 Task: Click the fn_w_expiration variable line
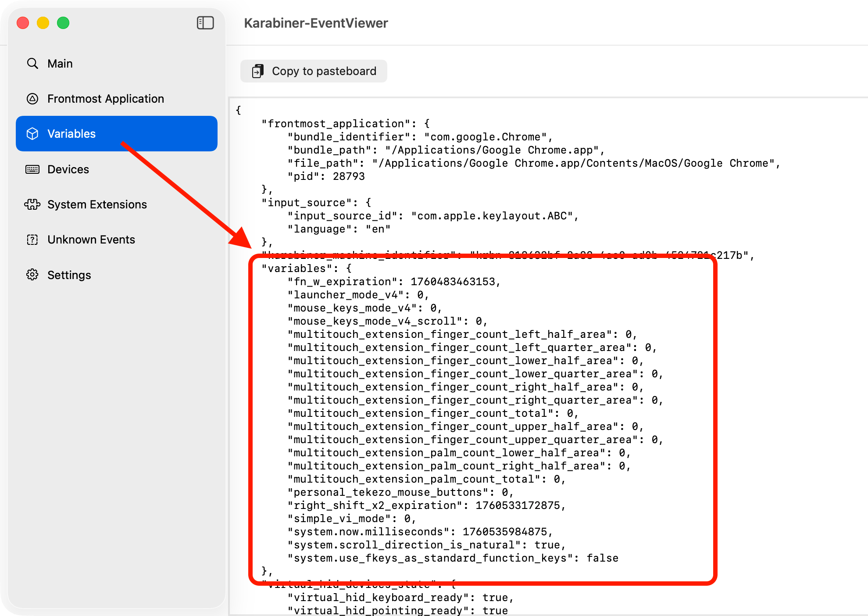click(394, 281)
